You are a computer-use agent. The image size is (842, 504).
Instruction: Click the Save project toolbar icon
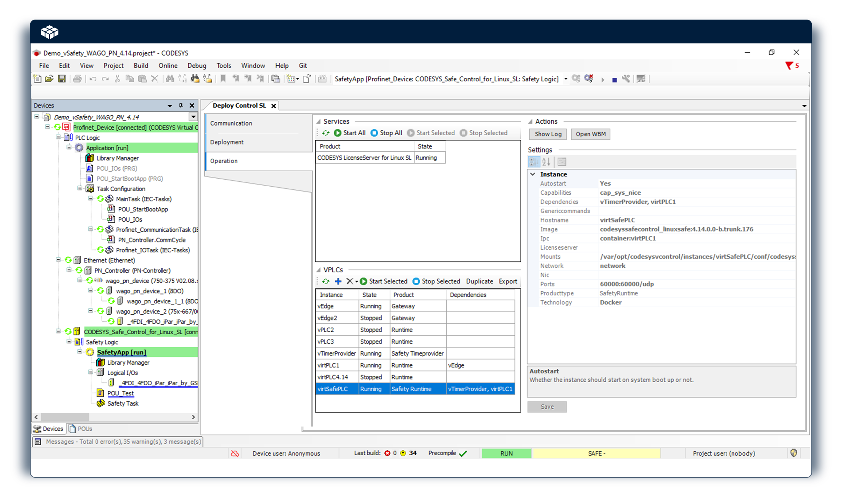tap(61, 79)
